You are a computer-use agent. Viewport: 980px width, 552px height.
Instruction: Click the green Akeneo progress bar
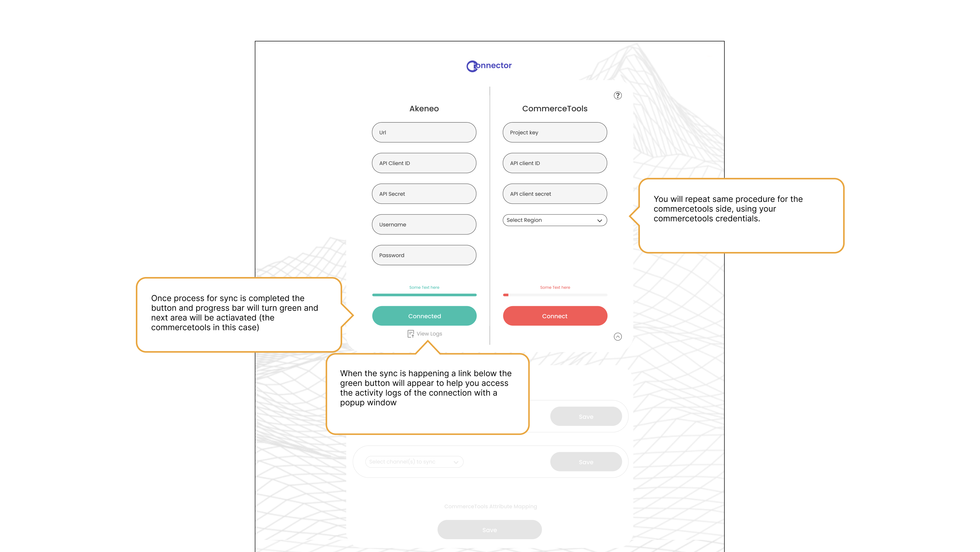[x=424, y=295]
